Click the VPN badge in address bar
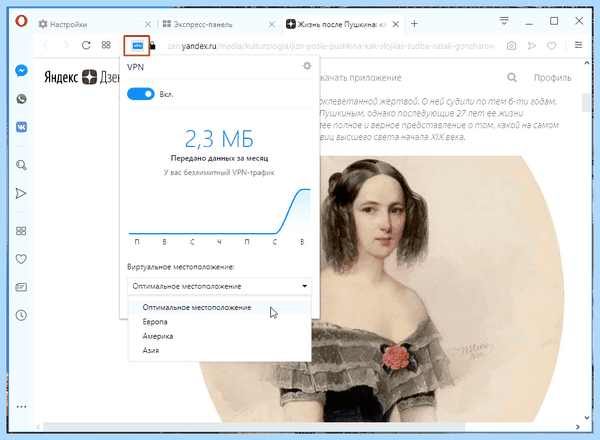The image size is (600, 440). point(137,46)
